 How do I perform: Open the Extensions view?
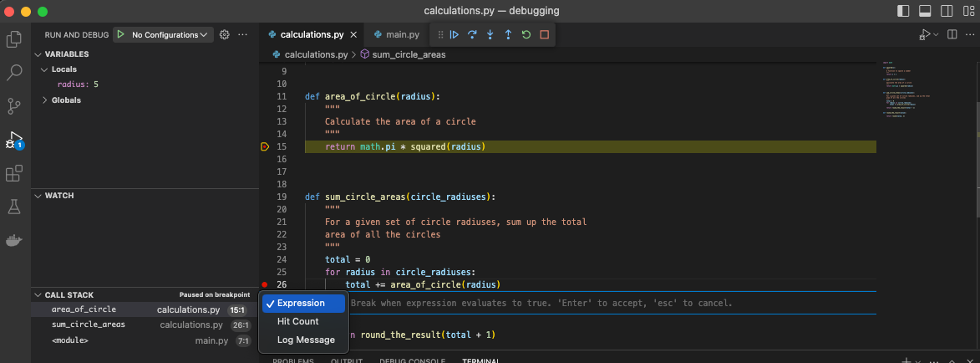[13, 173]
